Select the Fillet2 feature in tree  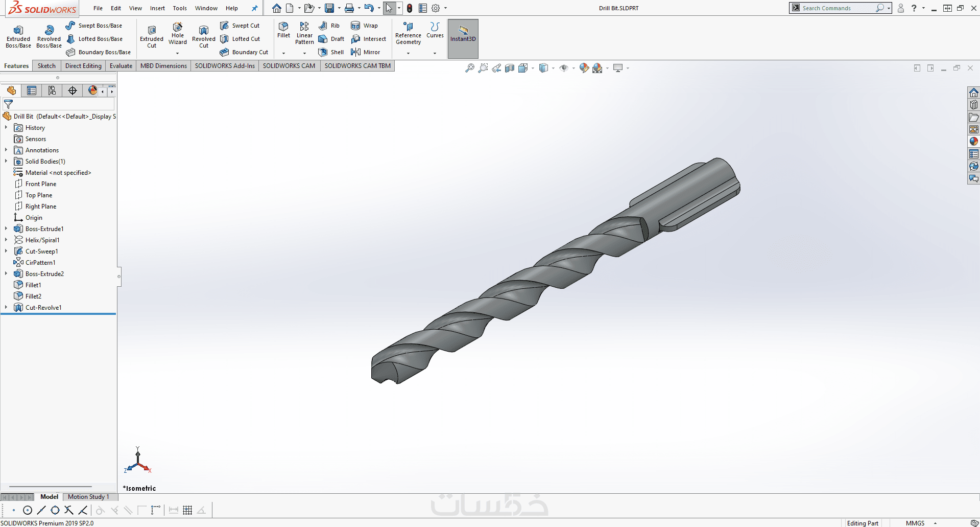point(33,296)
